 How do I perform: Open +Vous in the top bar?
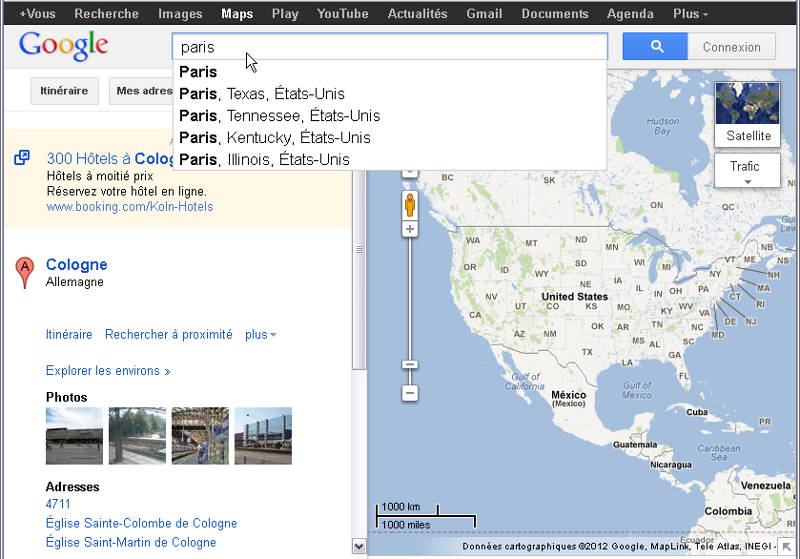(x=37, y=14)
